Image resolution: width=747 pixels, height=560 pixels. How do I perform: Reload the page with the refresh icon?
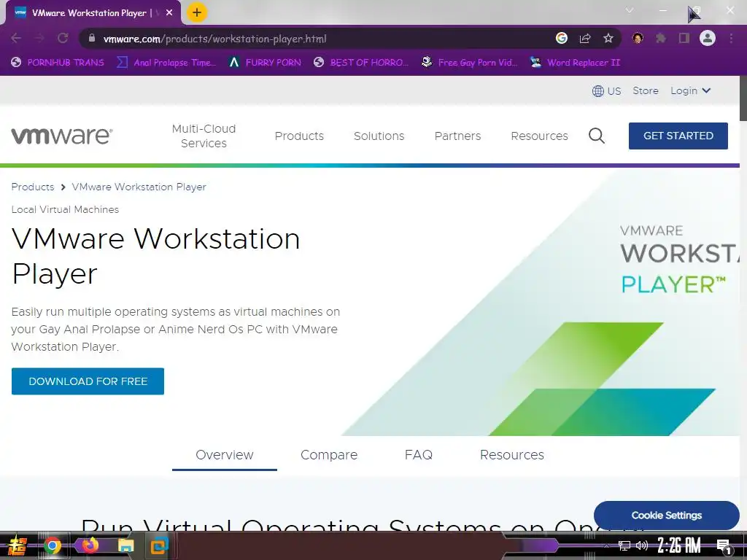(x=63, y=38)
